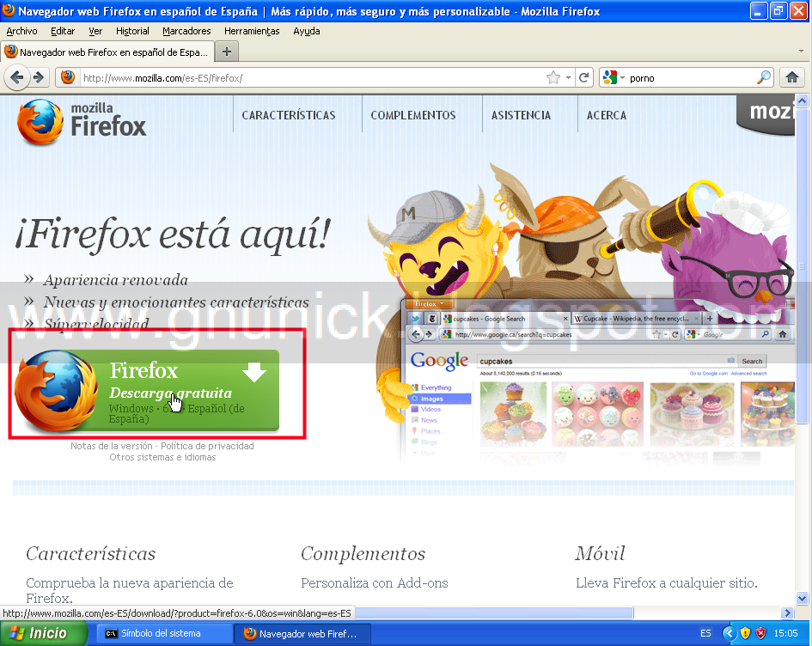Open the COMPLEMENTOS navigation link
The height and width of the screenshot is (646, 812).
point(413,115)
